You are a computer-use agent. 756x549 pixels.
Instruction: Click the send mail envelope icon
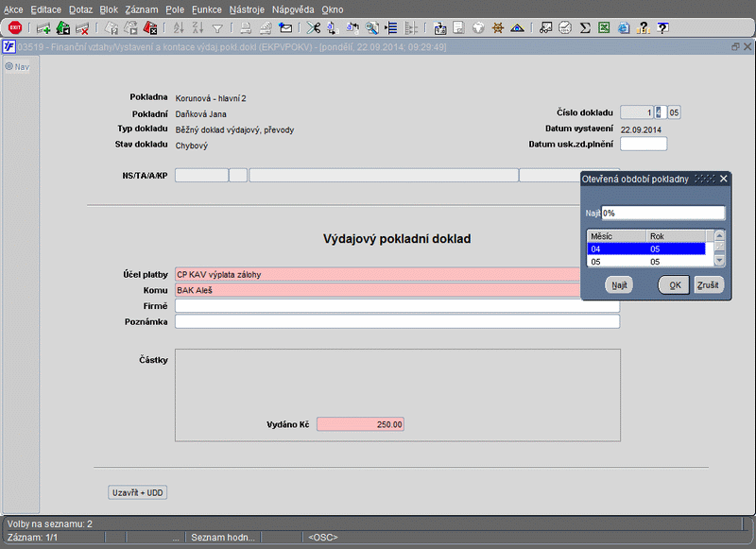tap(285, 28)
